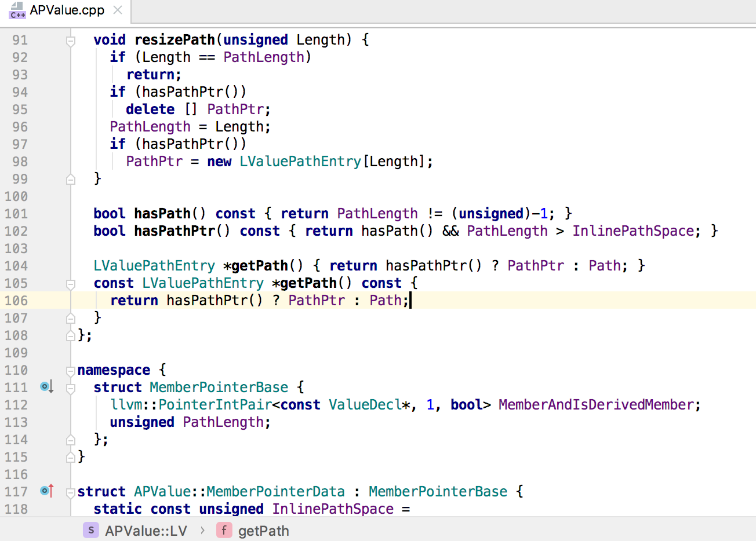The image size is (756, 541).
Task: Click MemberAndIsDerivedMember identifier on line 112
Action: [596, 405]
